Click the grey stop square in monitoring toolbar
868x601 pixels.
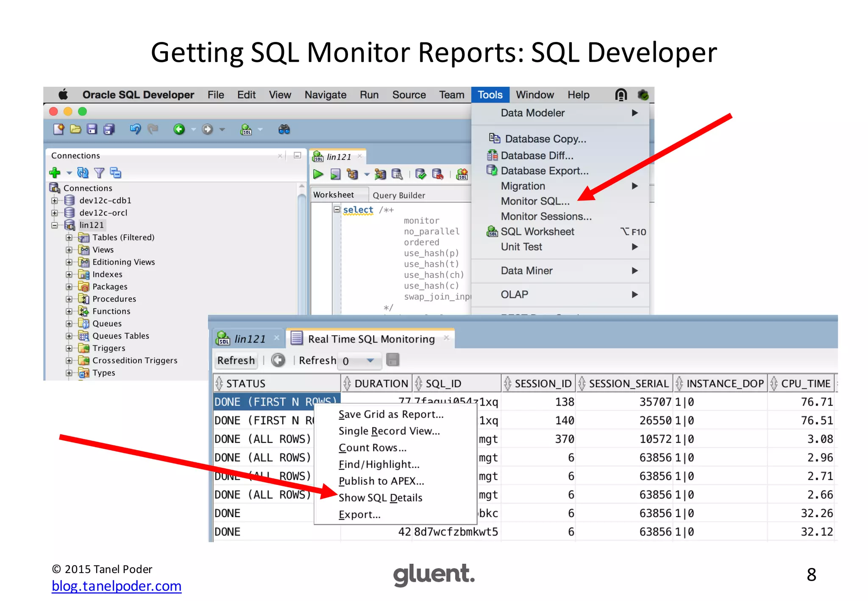(393, 360)
